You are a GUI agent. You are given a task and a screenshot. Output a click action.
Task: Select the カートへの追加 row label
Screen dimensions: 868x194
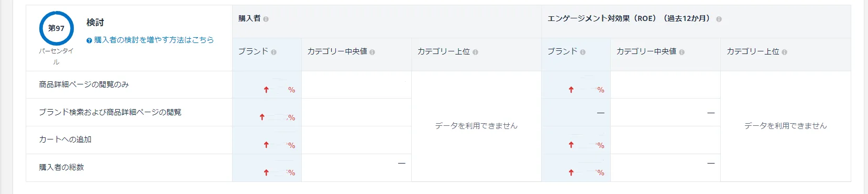65,139
